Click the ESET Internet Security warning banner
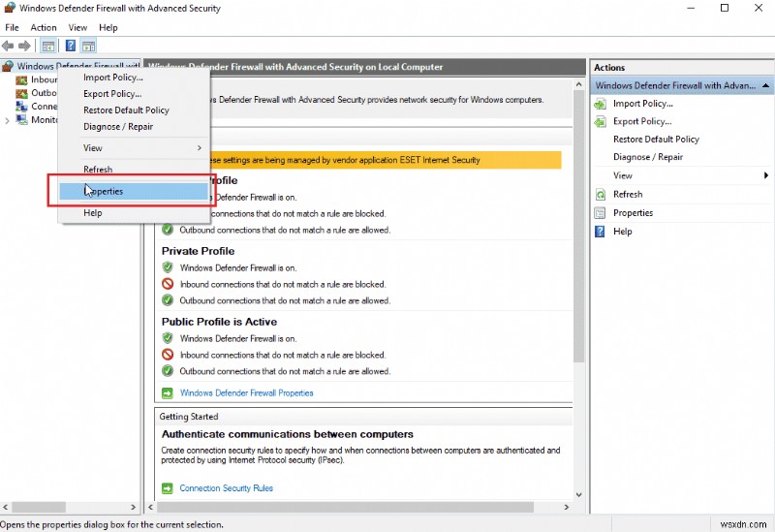The image size is (775, 532). (387, 160)
